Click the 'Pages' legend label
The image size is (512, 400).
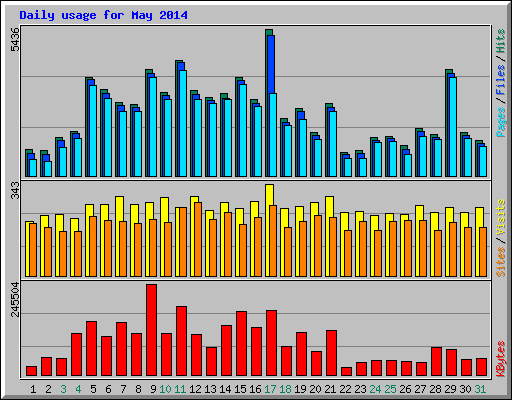coord(501,122)
